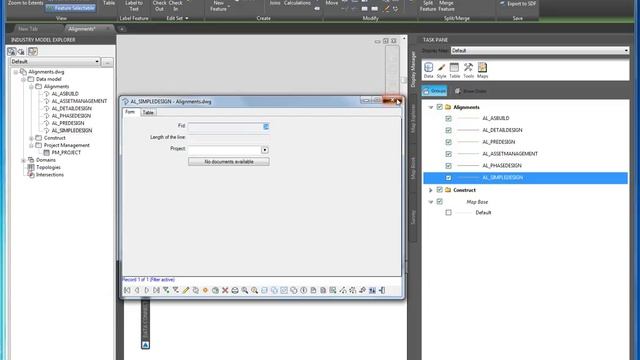The height and width of the screenshot is (360, 640).
Task: Expand Construct group in Task Pane
Action: [x=431, y=190]
